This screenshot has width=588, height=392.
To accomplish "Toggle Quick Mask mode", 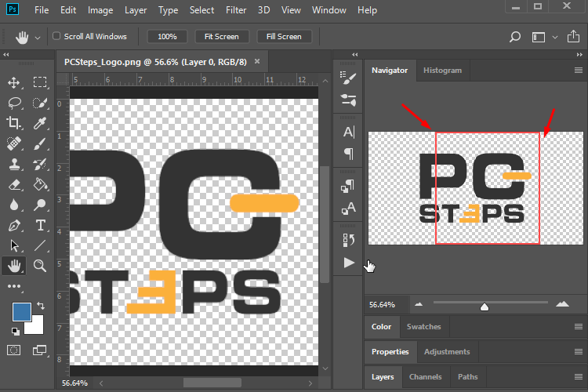I will 14,350.
